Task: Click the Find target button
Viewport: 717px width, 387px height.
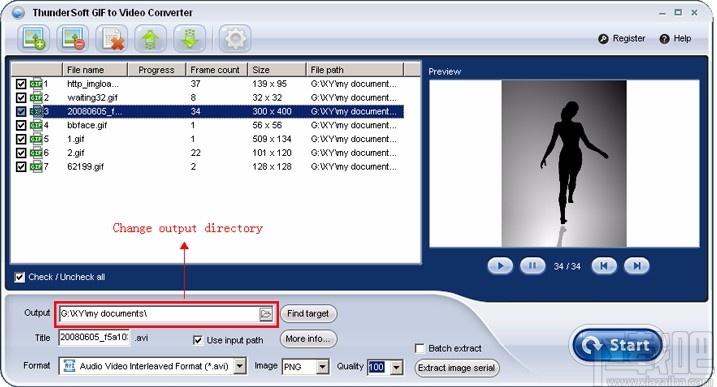Action: [308, 314]
